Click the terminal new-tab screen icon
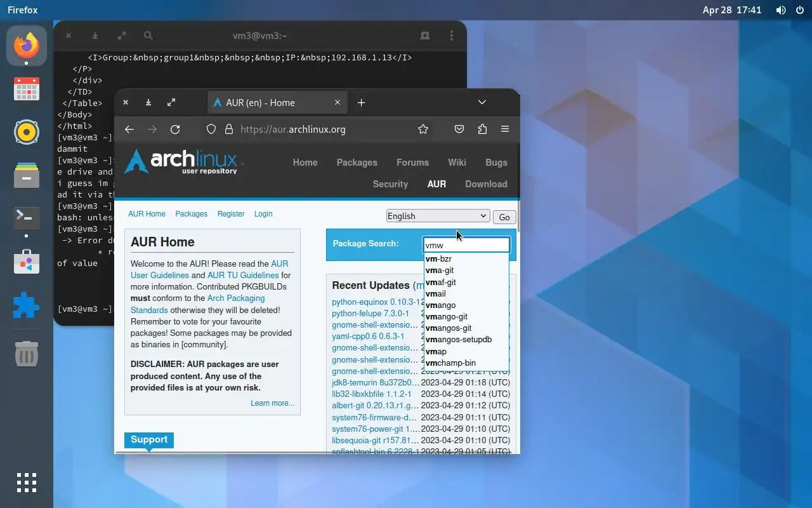 [x=424, y=36]
